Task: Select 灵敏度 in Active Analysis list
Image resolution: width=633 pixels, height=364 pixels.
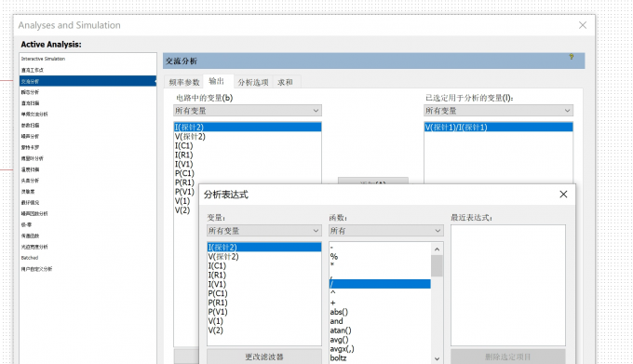Action: pos(88,192)
